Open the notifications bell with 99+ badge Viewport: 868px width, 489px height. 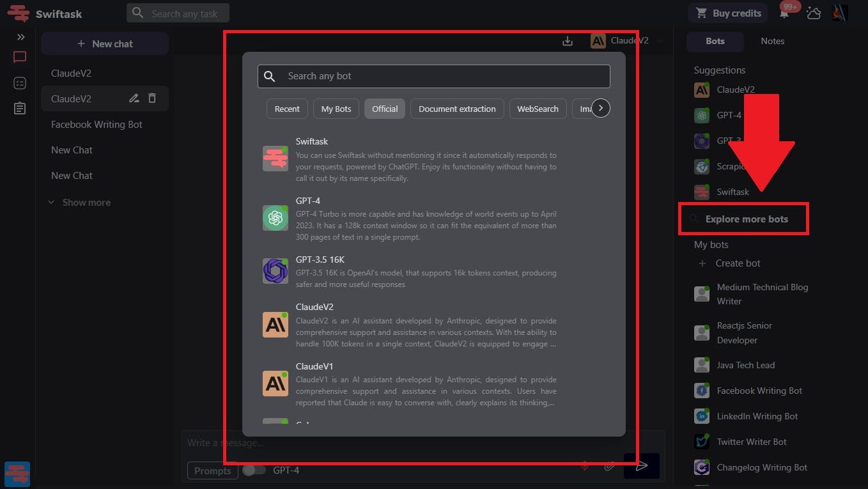[785, 13]
